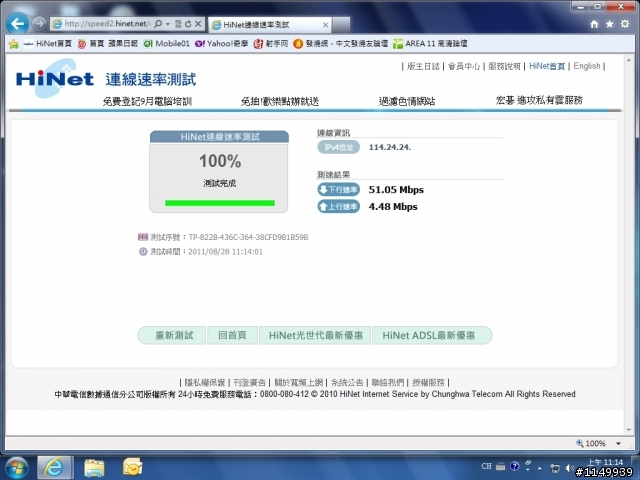640x480 pixels.
Task: Open the address bar dropdown arrow
Action: (168, 24)
